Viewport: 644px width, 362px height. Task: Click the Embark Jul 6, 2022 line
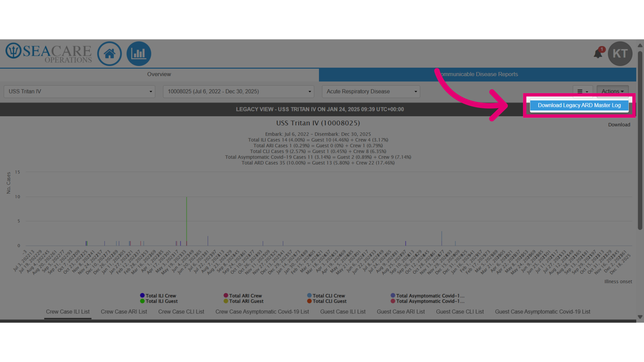[x=318, y=134]
